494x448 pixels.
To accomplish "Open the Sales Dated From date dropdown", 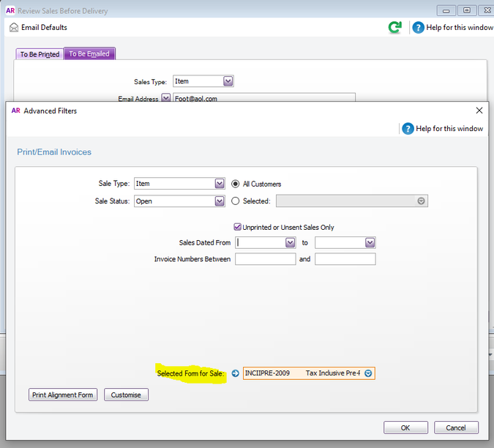I will tap(290, 242).
